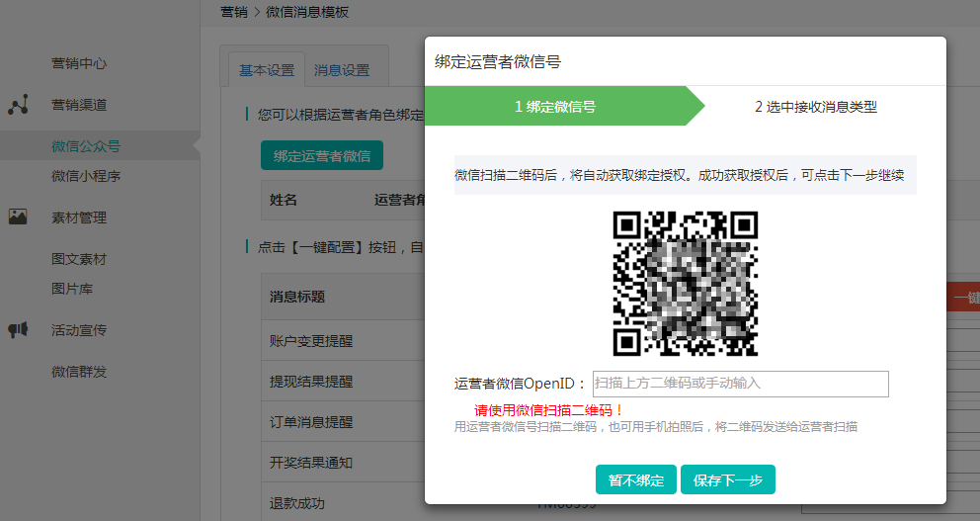Select 微信群发 in the sidebar
Viewport: 980px width, 521px height.
click(79, 372)
